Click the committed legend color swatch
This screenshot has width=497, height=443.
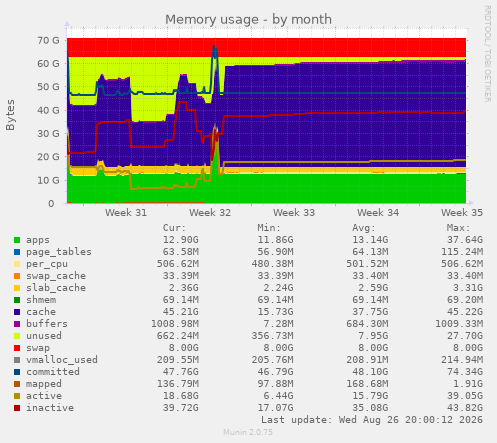(17, 372)
